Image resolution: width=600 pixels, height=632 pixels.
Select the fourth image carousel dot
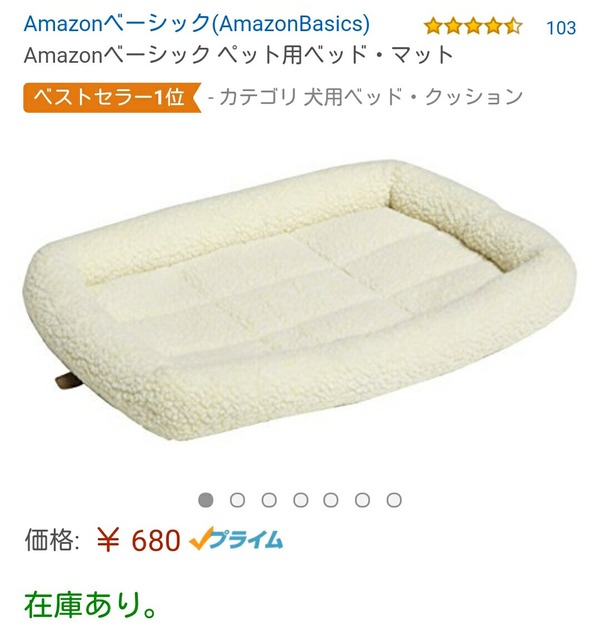tap(300, 500)
